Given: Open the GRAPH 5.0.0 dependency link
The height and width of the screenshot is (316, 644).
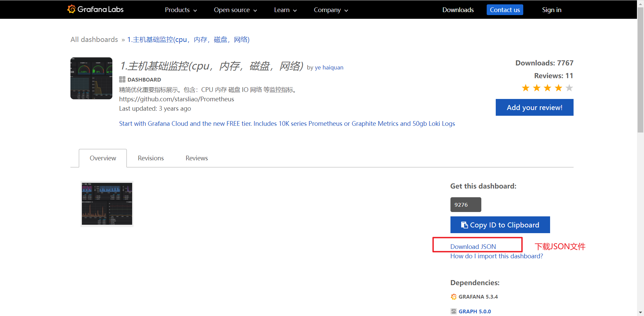Looking at the screenshot, I should click(x=475, y=311).
